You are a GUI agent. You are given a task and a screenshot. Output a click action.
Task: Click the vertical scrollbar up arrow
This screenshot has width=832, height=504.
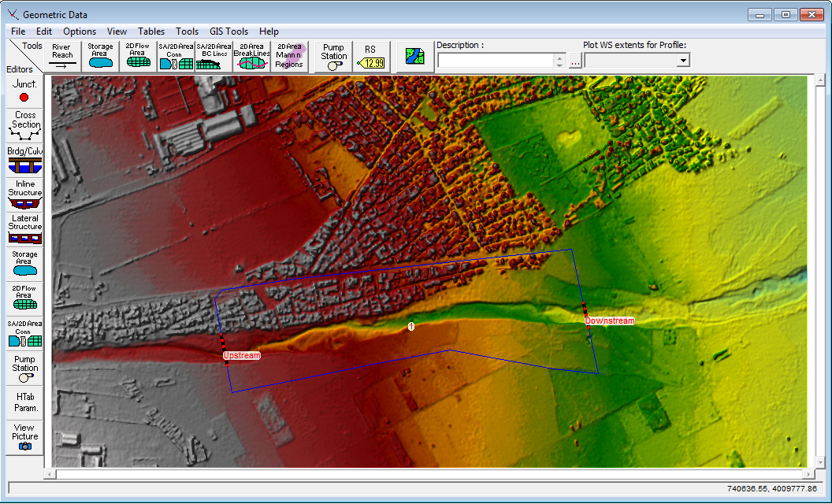coord(820,80)
